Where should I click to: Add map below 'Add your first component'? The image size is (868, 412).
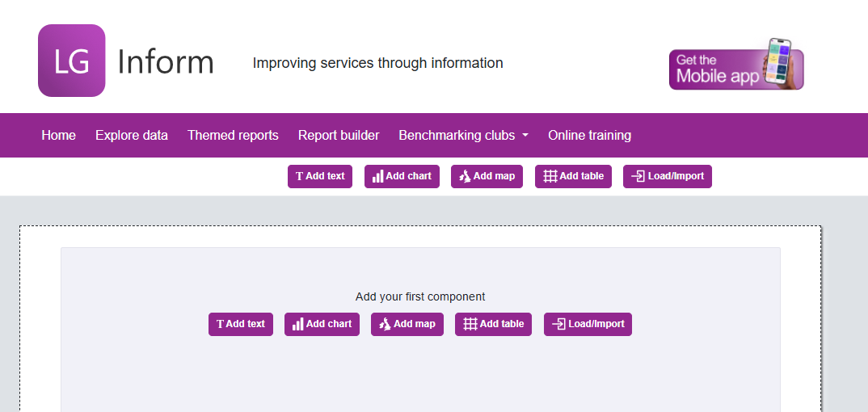407,324
